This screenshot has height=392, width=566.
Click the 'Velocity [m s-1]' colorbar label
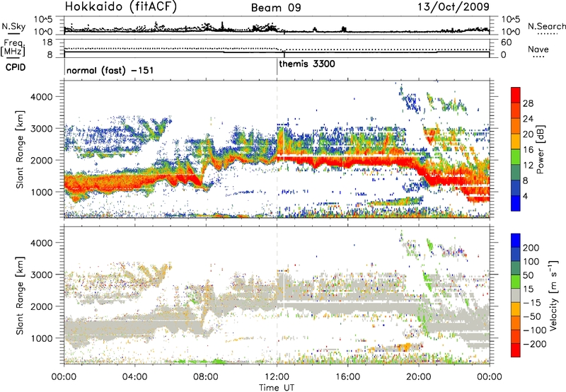(553, 295)
